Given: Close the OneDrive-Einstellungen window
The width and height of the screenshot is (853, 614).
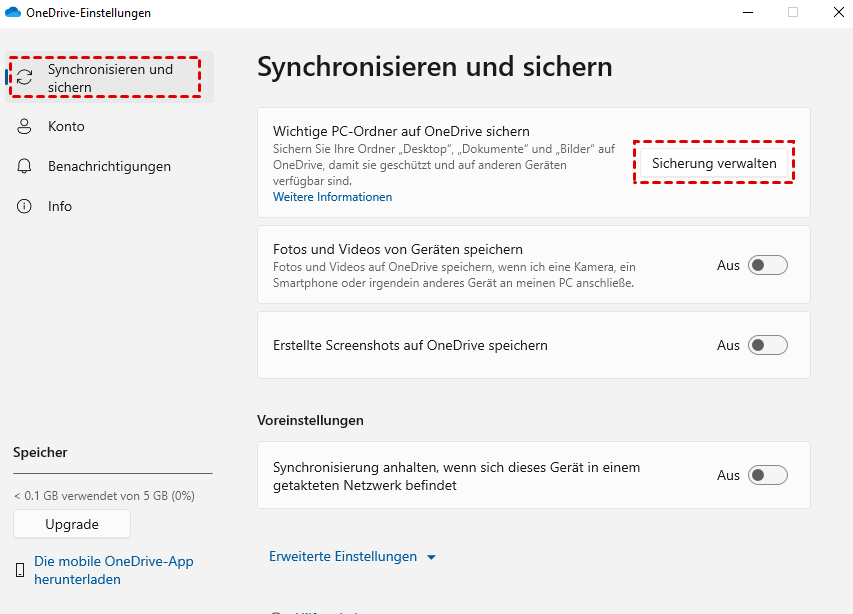Looking at the screenshot, I should [838, 13].
